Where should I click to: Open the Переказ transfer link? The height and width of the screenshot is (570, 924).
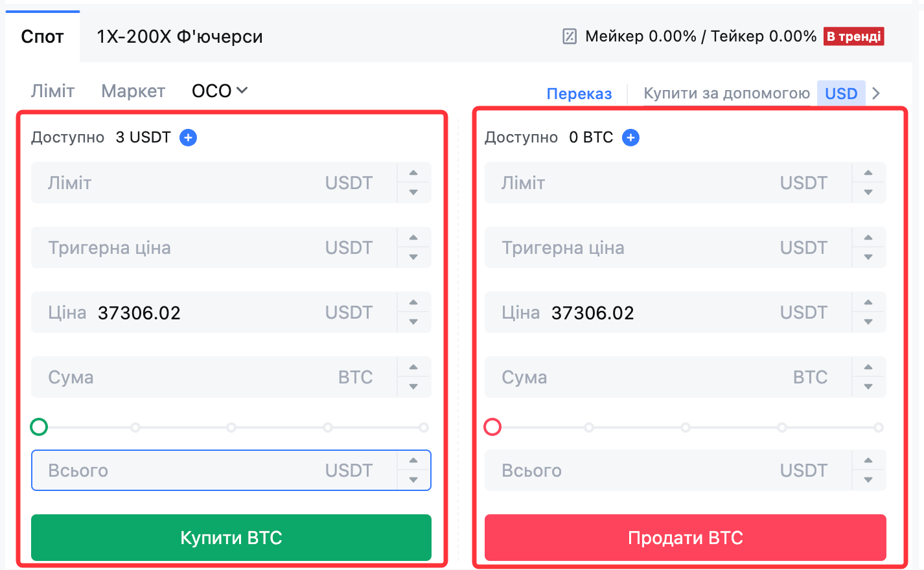(x=579, y=93)
